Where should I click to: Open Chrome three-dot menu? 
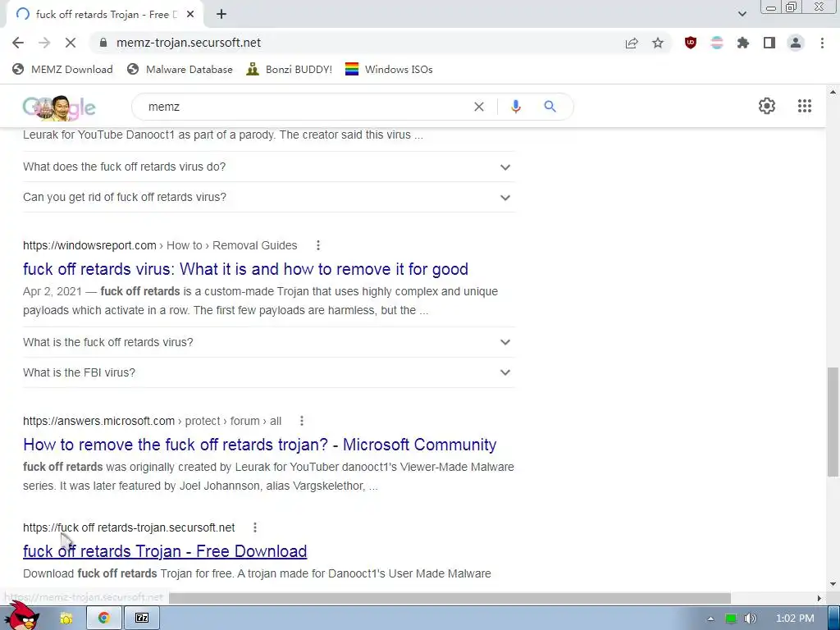coord(822,43)
